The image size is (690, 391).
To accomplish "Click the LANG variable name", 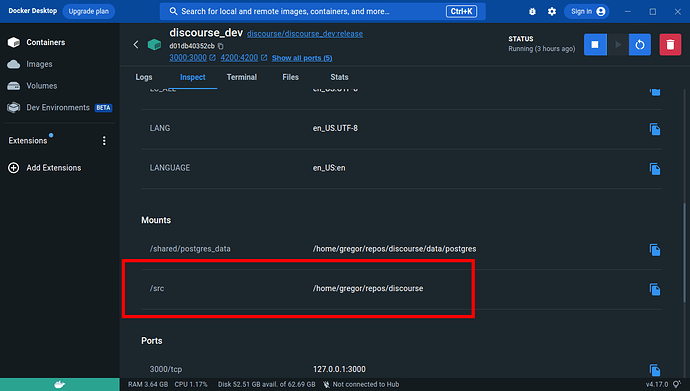I will 160,128.
